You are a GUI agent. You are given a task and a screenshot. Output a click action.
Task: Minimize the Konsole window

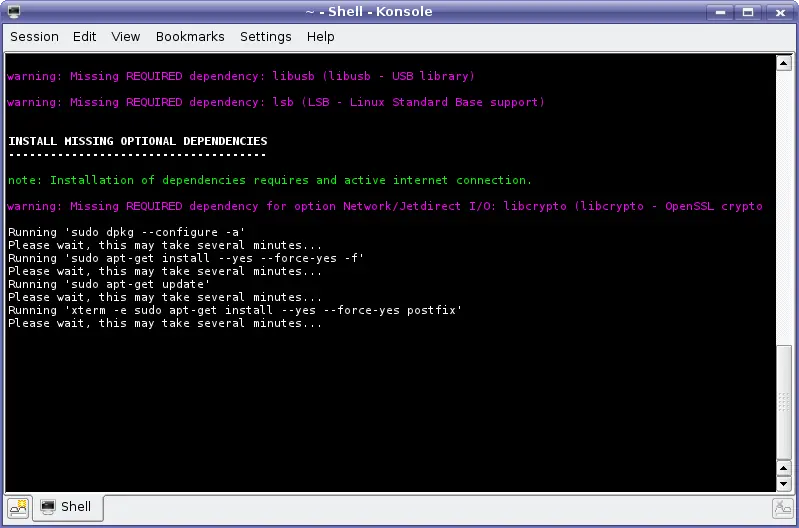click(x=721, y=12)
